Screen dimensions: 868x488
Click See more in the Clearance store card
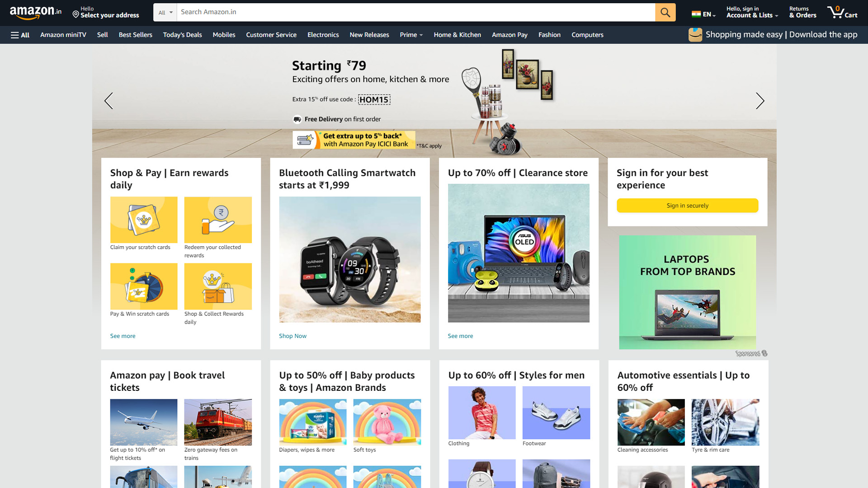[460, 336]
